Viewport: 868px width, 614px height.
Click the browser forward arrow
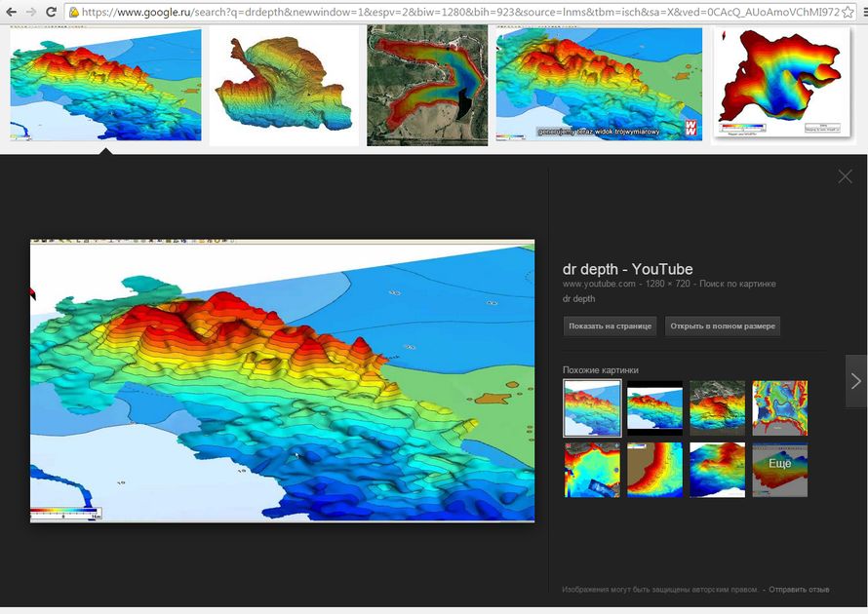[31, 12]
